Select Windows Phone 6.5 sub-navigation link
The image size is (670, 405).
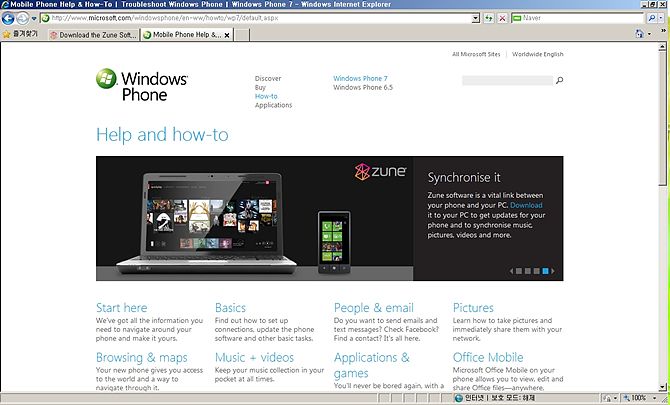pyautogui.click(x=363, y=87)
